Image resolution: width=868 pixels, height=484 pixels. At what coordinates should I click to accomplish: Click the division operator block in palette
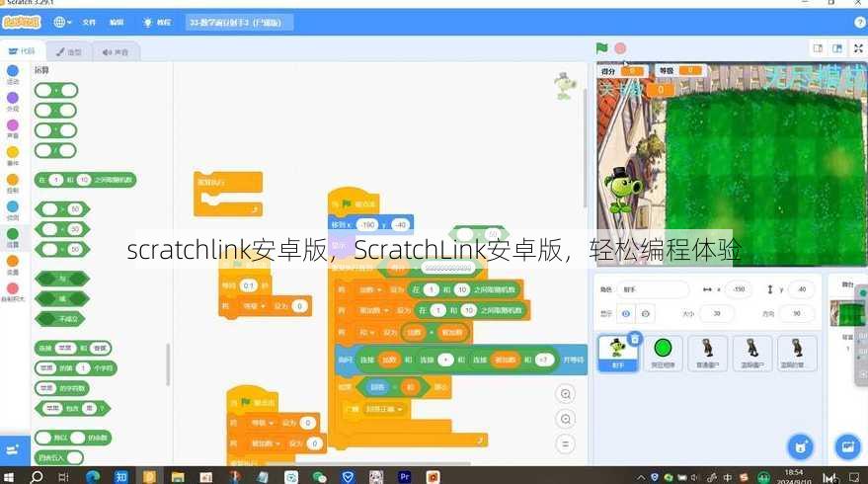[x=56, y=150]
